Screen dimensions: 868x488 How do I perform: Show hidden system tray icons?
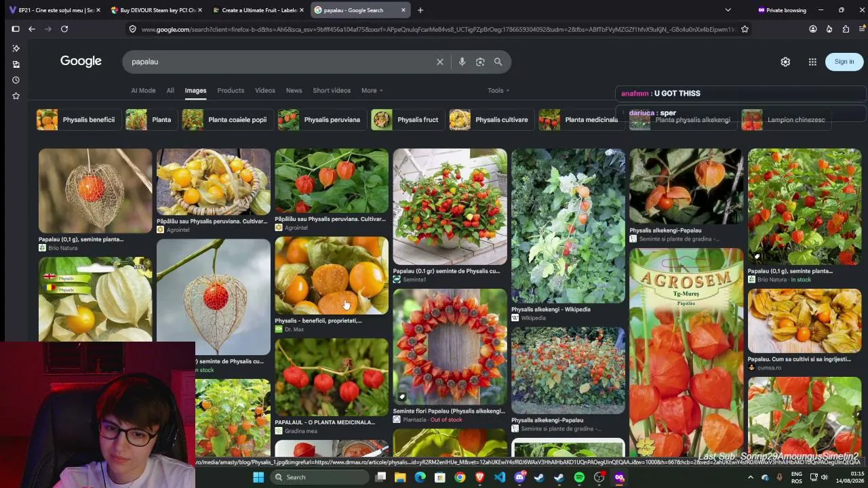[750, 477]
